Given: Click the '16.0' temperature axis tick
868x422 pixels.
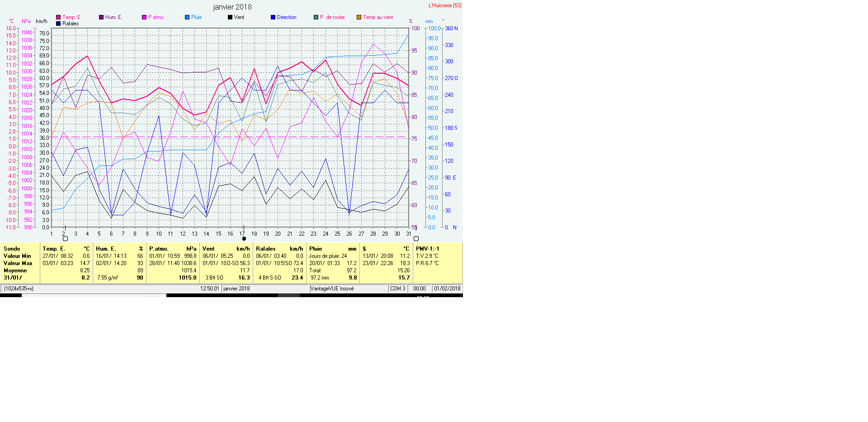Looking at the screenshot, I should point(11,28).
